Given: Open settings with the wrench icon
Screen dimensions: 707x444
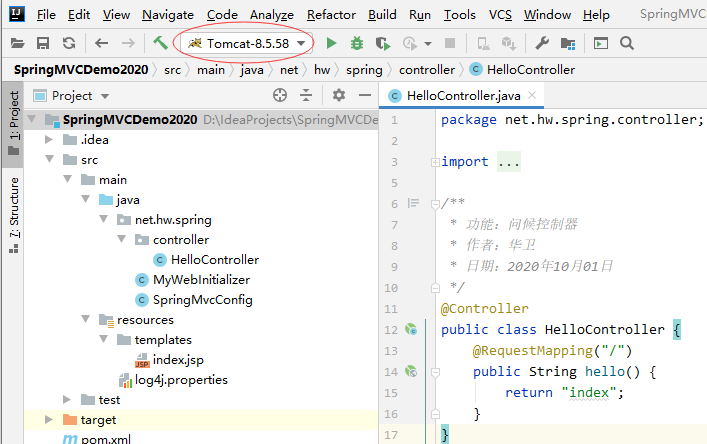Looking at the screenshot, I should pos(542,43).
